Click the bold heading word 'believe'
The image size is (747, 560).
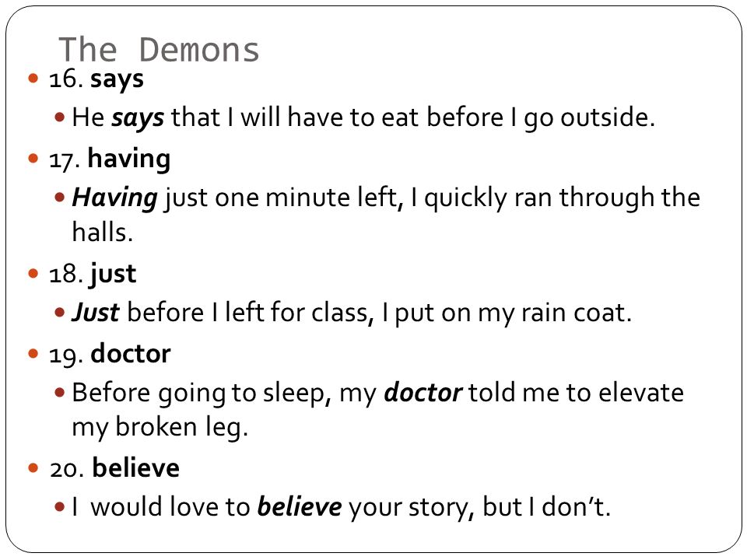coord(135,467)
